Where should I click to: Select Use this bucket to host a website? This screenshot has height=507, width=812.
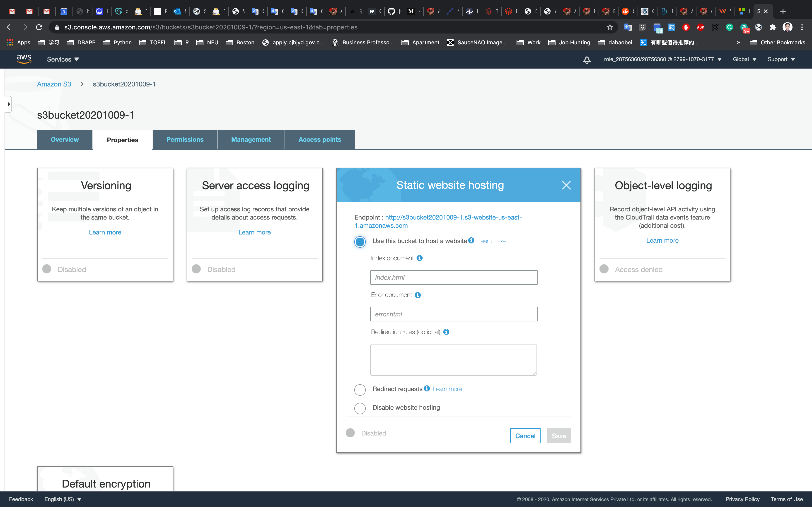tap(360, 242)
